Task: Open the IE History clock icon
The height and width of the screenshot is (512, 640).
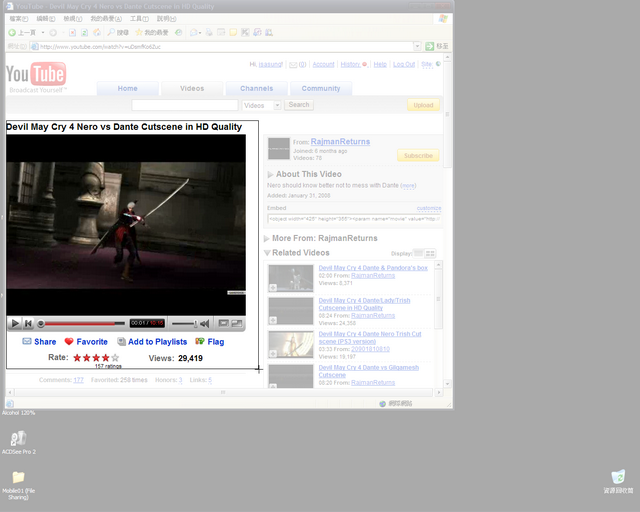Action: [x=178, y=33]
